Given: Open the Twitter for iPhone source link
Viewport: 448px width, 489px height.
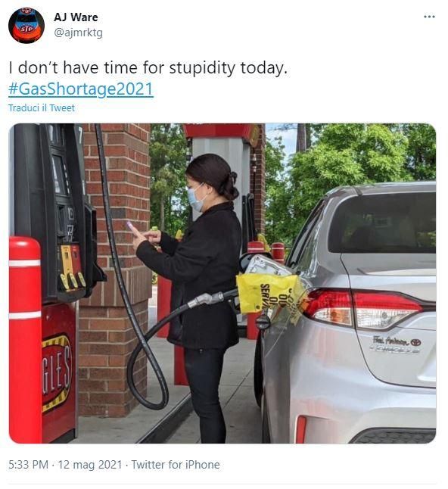Looking at the screenshot, I should (x=176, y=464).
